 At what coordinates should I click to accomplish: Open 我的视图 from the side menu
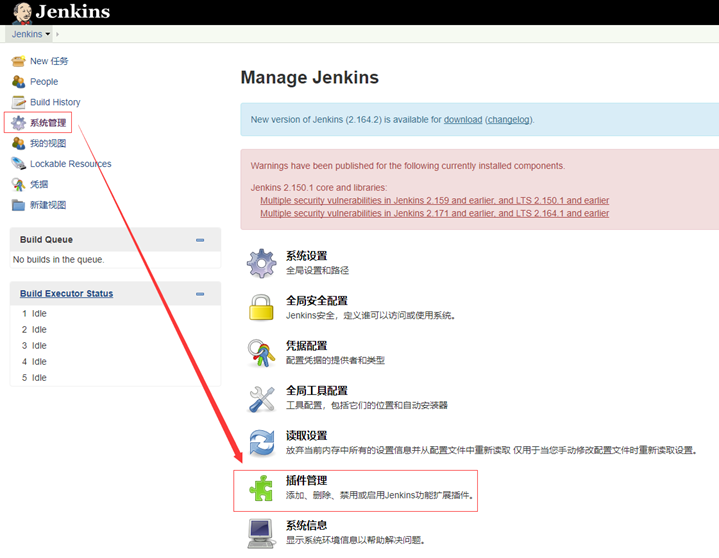tap(48, 144)
